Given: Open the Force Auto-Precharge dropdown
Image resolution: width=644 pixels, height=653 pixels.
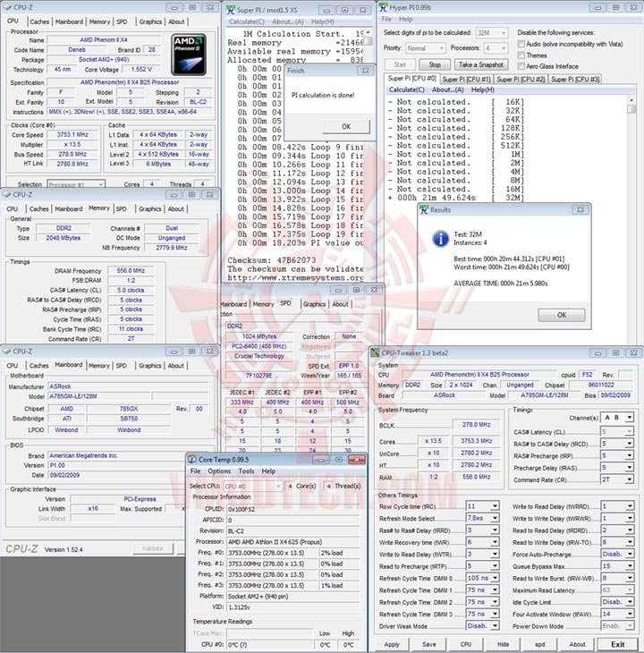Looking at the screenshot, I should point(617,555).
